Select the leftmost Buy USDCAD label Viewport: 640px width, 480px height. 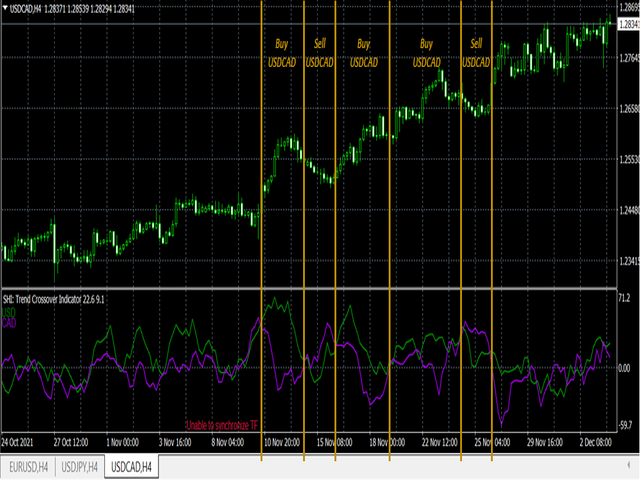(x=281, y=53)
